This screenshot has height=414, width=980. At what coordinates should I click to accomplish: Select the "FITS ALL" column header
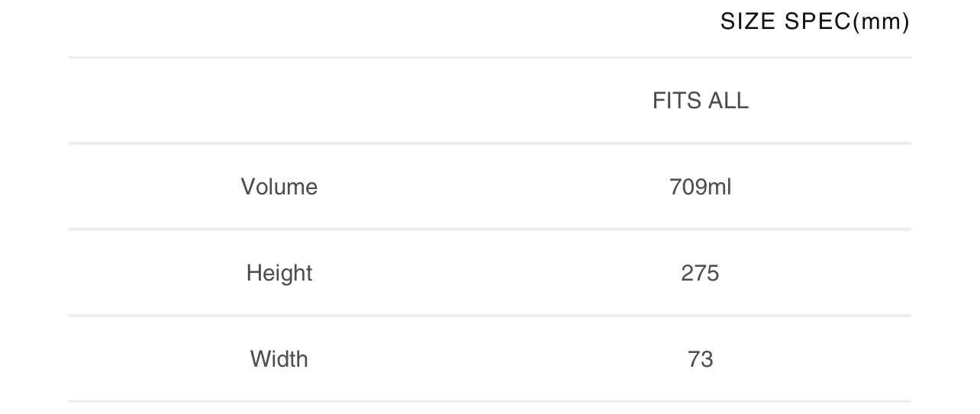click(700, 101)
